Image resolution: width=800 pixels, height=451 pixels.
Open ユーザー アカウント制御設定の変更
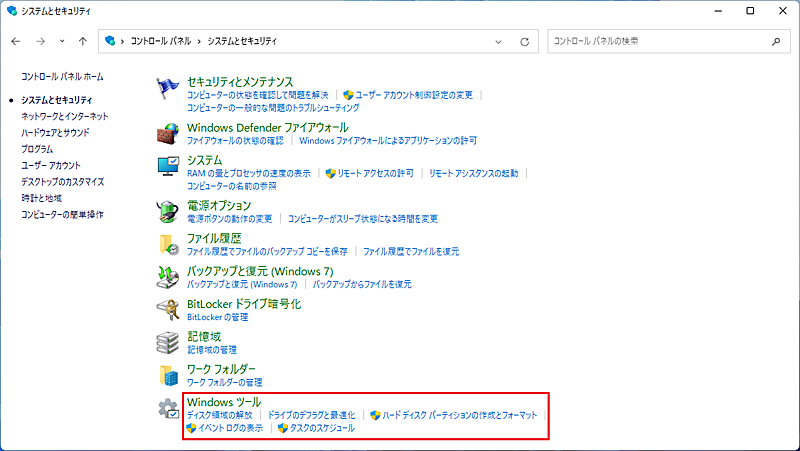click(414, 95)
